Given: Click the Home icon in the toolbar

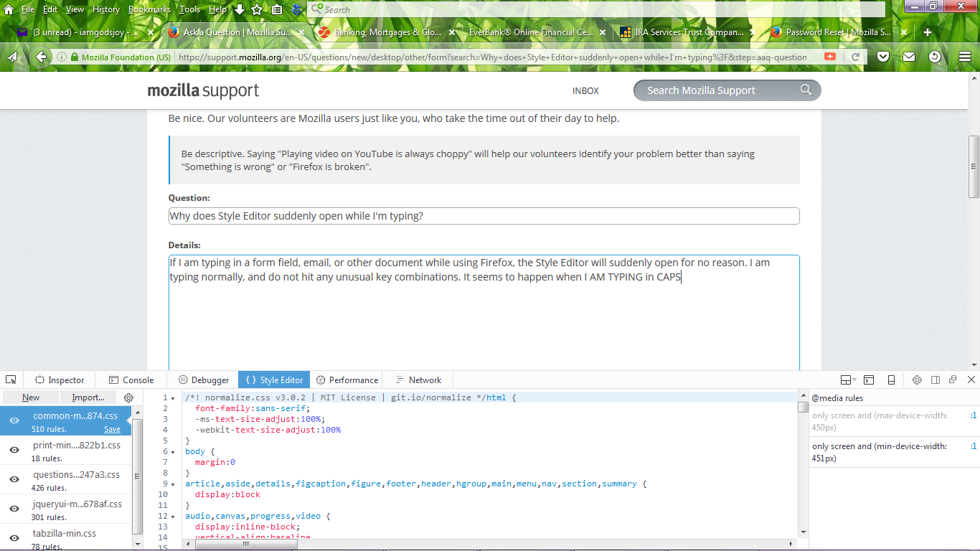Looking at the screenshot, I should (x=9, y=9).
